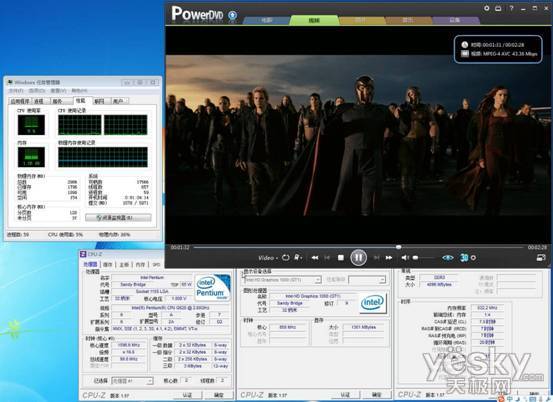Click the PowerDVD seek bar handle

pyautogui.click(x=398, y=247)
